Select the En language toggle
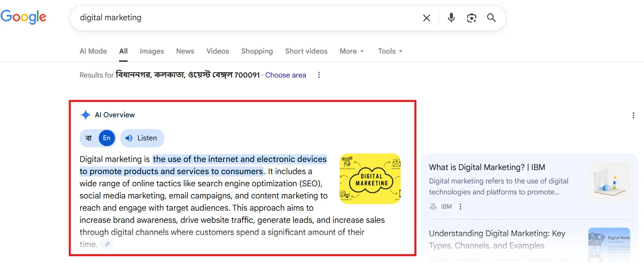Viewport: 644px width, 263px height. (x=107, y=138)
